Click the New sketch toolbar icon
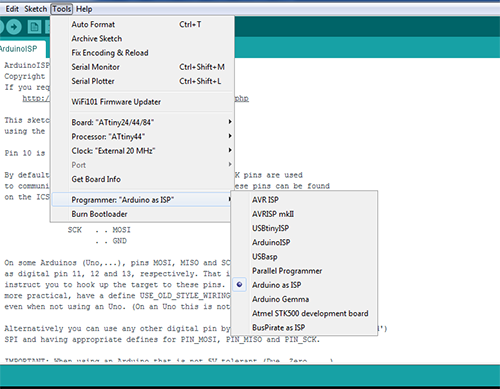500x389 pixels. coord(34,27)
